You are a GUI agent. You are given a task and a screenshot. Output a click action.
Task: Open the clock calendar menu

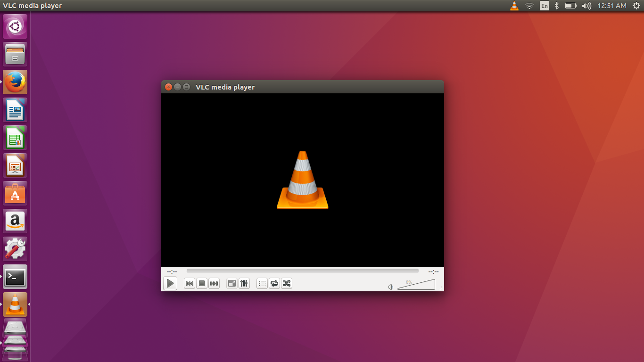611,6
